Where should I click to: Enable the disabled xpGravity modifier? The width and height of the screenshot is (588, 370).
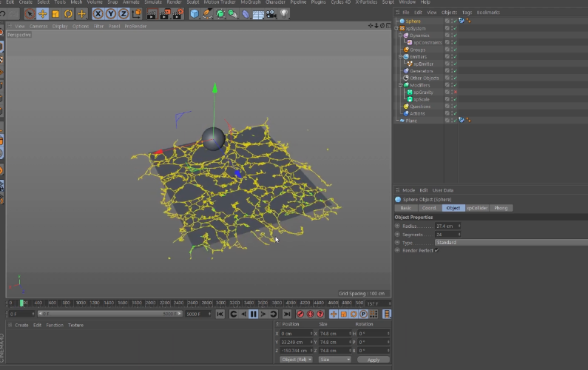pos(455,92)
